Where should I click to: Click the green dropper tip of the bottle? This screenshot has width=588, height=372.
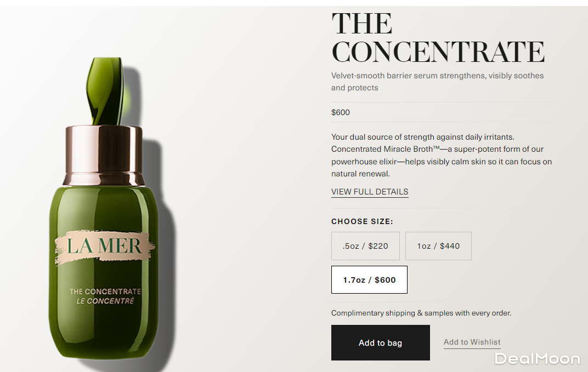point(105,90)
